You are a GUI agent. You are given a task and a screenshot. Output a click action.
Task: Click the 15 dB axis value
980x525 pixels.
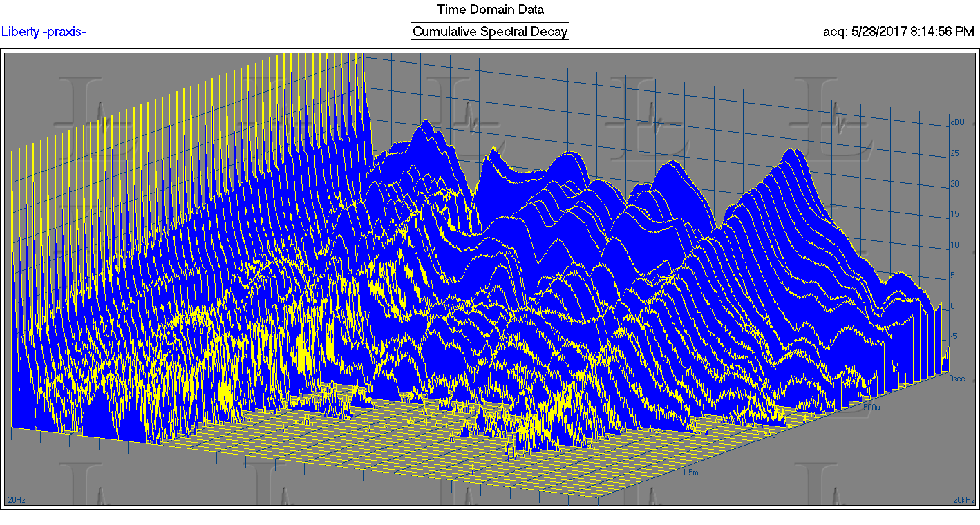point(954,214)
